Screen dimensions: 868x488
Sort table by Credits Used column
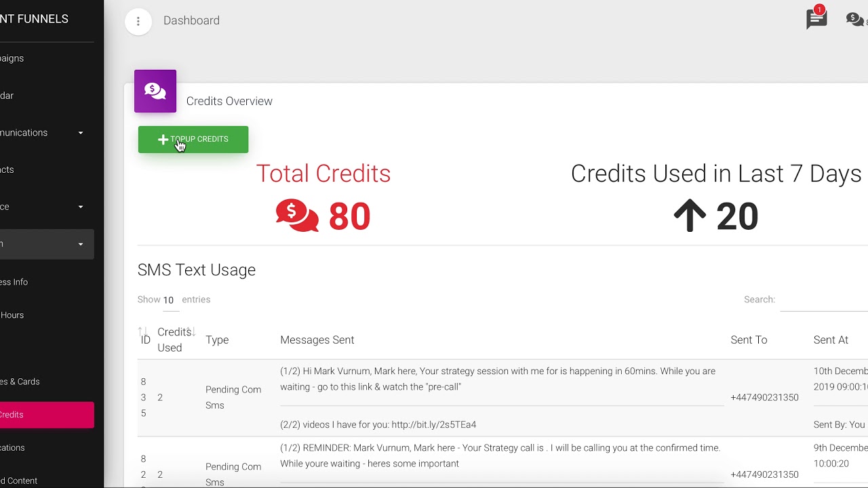[x=176, y=340]
